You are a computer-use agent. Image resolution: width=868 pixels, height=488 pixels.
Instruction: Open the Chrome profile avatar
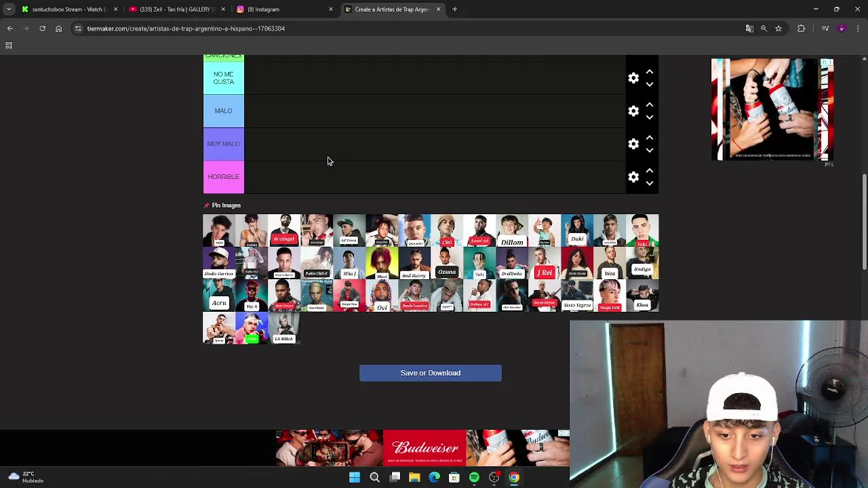pyautogui.click(x=842, y=28)
